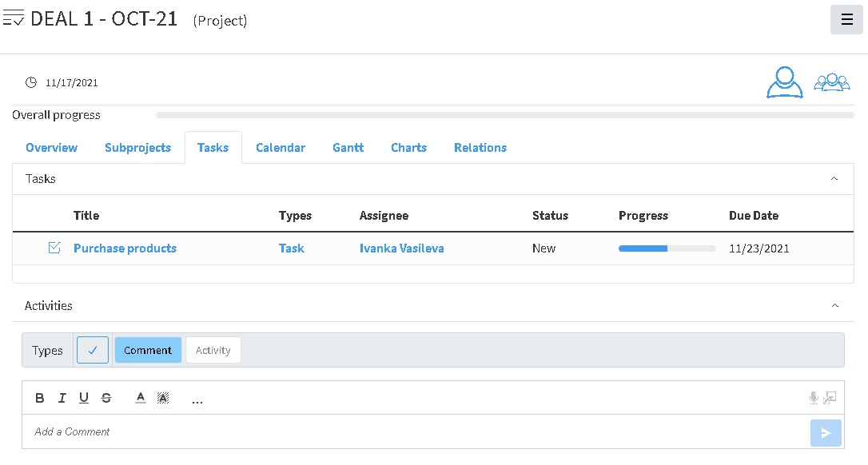Open the hamburger menu at top right
The image size is (868, 465).
pyautogui.click(x=846, y=20)
